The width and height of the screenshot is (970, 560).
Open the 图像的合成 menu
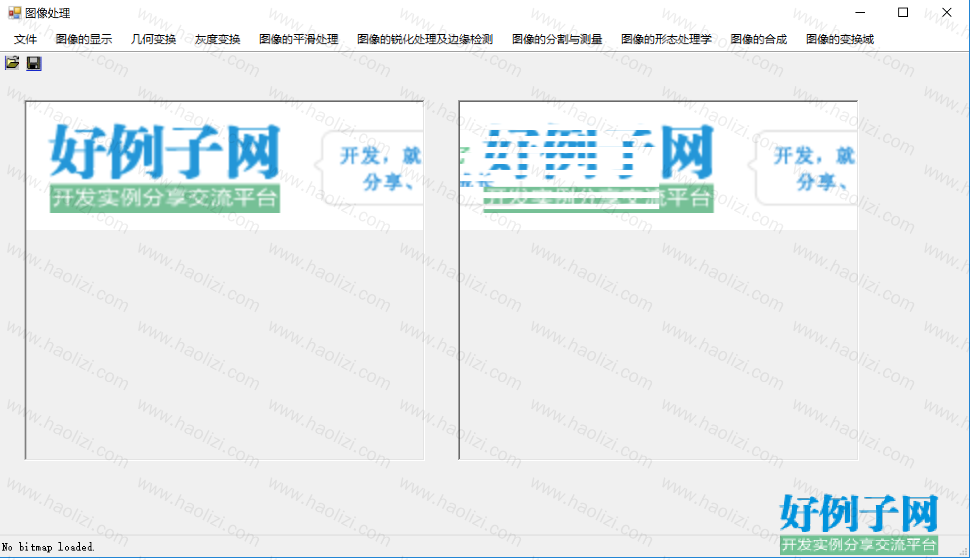(x=759, y=39)
